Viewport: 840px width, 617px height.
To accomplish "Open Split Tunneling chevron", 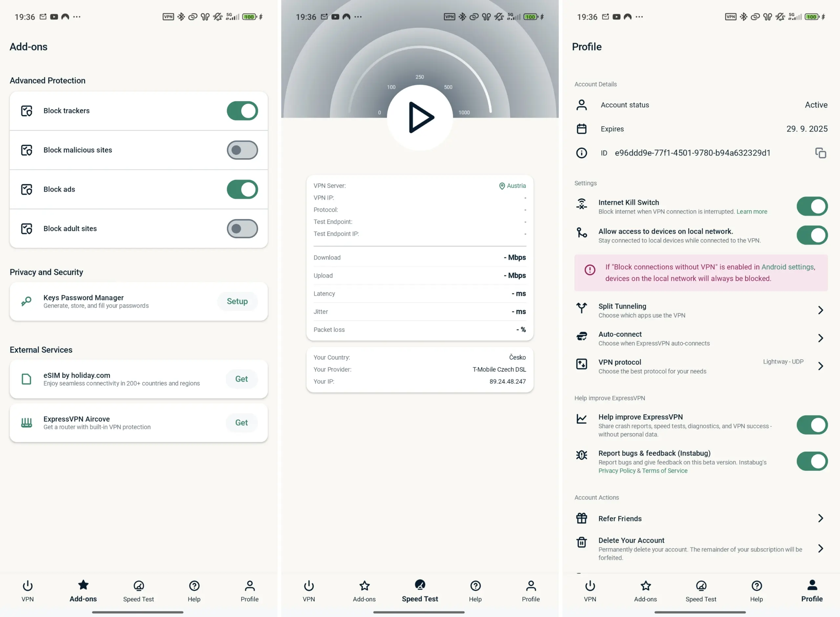I will (x=820, y=310).
